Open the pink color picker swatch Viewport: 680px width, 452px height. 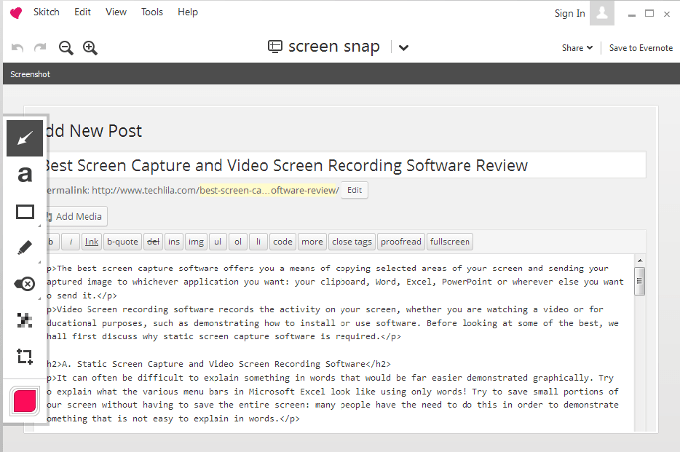tap(25, 400)
